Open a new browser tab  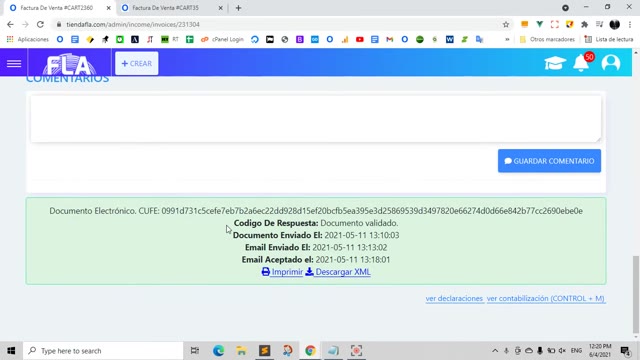[238, 8]
